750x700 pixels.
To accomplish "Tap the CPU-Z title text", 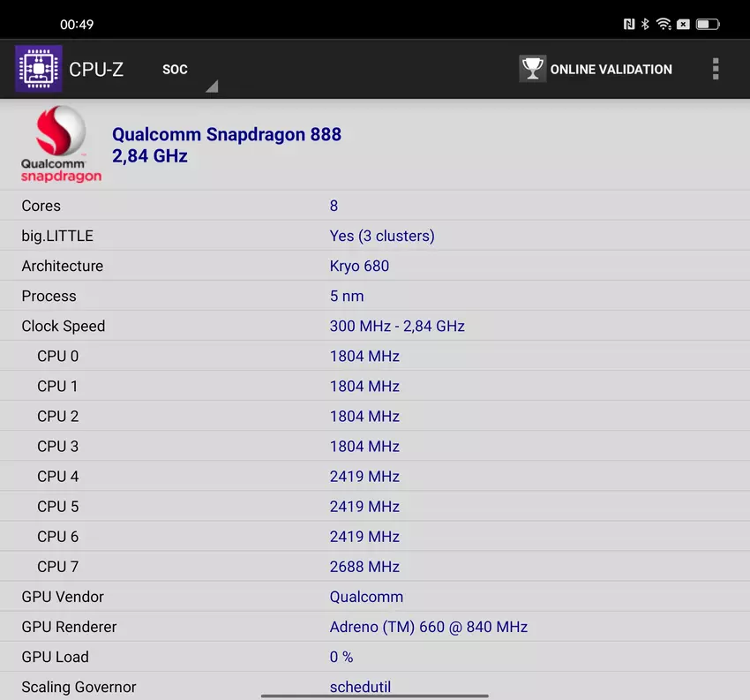I will click(96, 69).
